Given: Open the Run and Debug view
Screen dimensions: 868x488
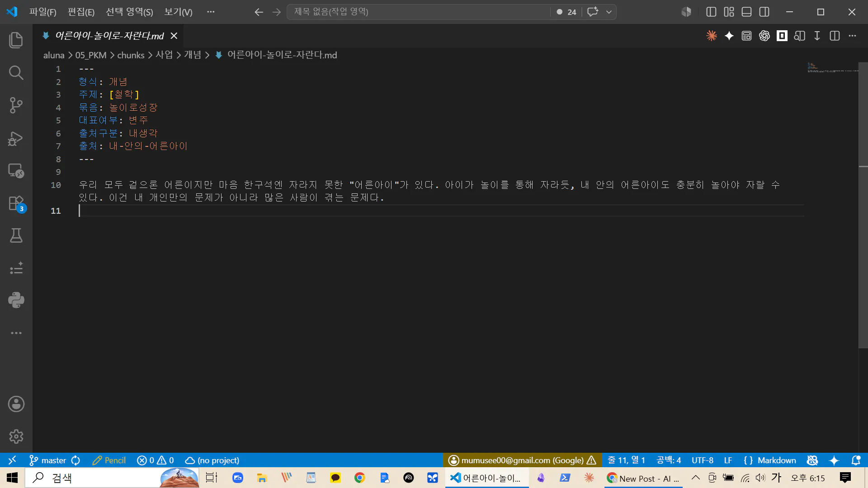Looking at the screenshot, I should point(16,138).
